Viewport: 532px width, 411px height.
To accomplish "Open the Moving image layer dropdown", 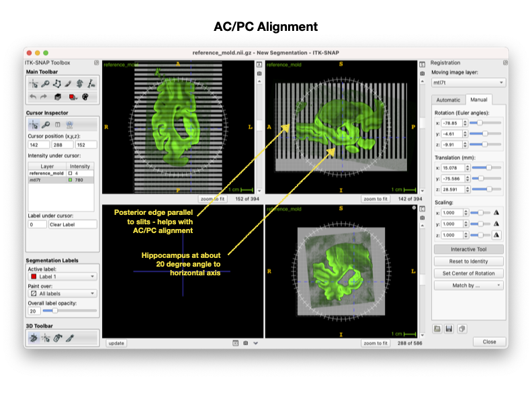I will tap(469, 83).
